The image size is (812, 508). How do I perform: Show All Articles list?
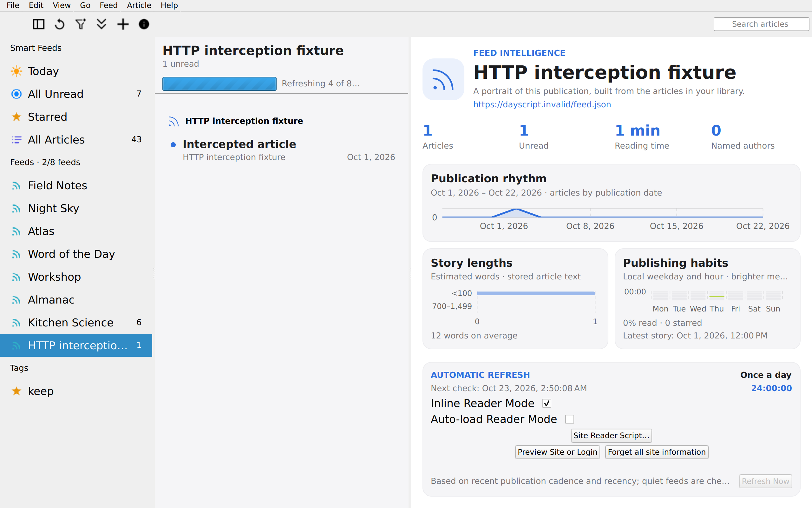tap(76, 140)
